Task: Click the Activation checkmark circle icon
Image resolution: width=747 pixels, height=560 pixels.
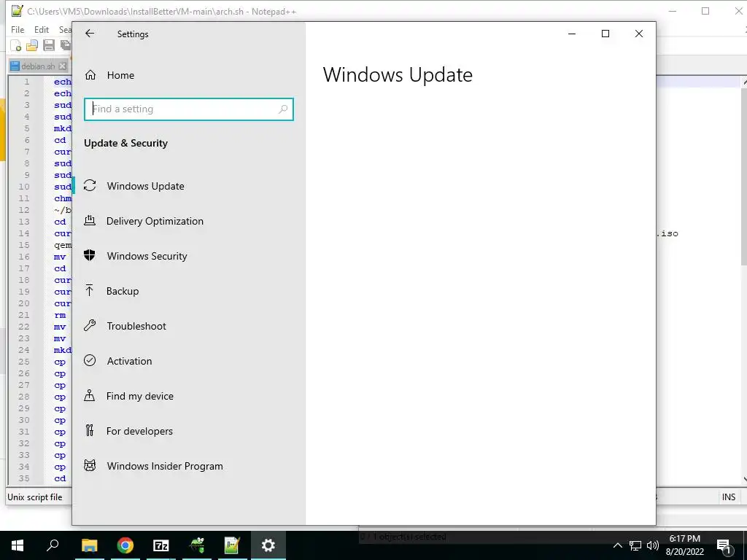Action: [90, 360]
